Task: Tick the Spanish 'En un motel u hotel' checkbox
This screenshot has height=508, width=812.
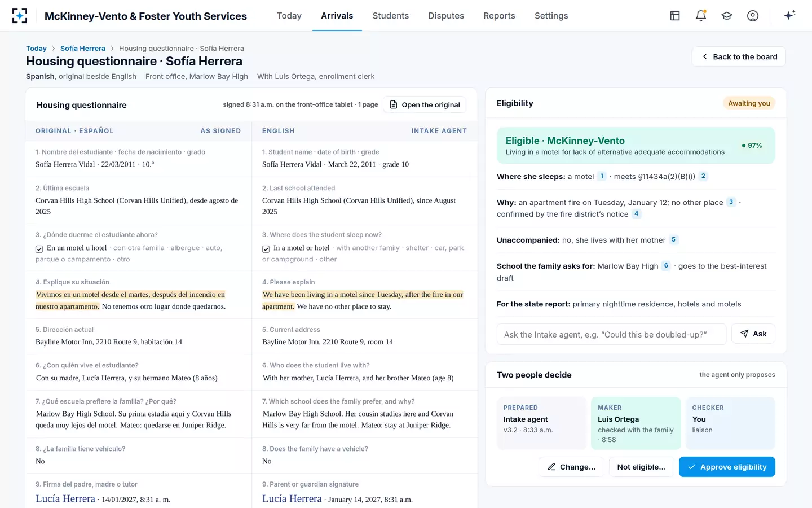Action: [x=39, y=249]
